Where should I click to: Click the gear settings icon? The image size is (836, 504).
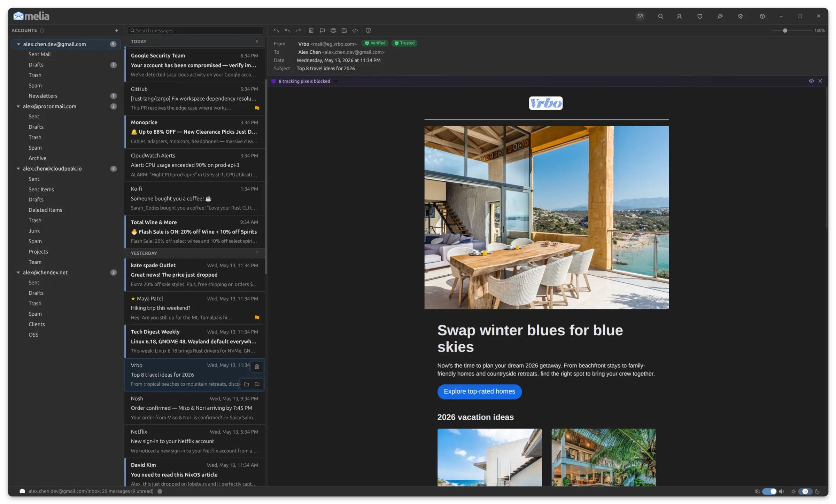pos(741,16)
